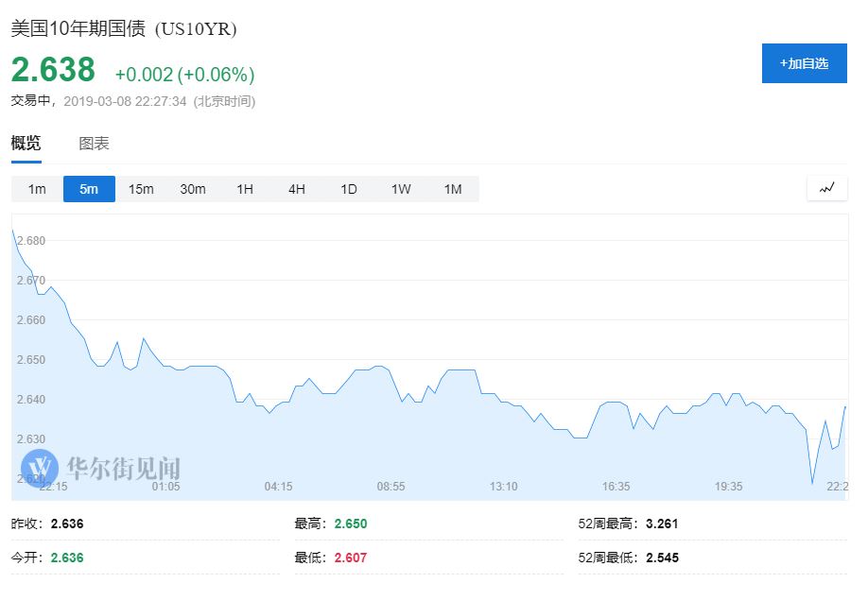Switch to 1M monthly interval

[453, 189]
